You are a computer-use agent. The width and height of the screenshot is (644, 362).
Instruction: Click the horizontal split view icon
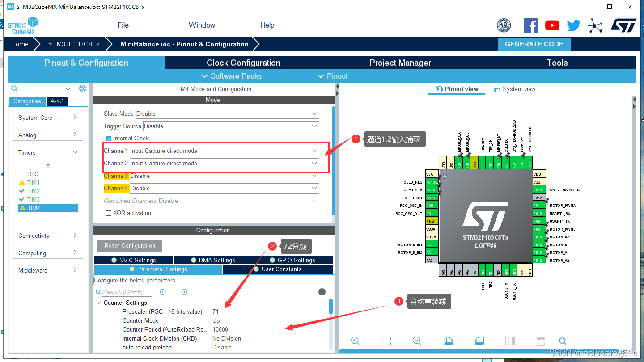pyautogui.click(x=540, y=341)
